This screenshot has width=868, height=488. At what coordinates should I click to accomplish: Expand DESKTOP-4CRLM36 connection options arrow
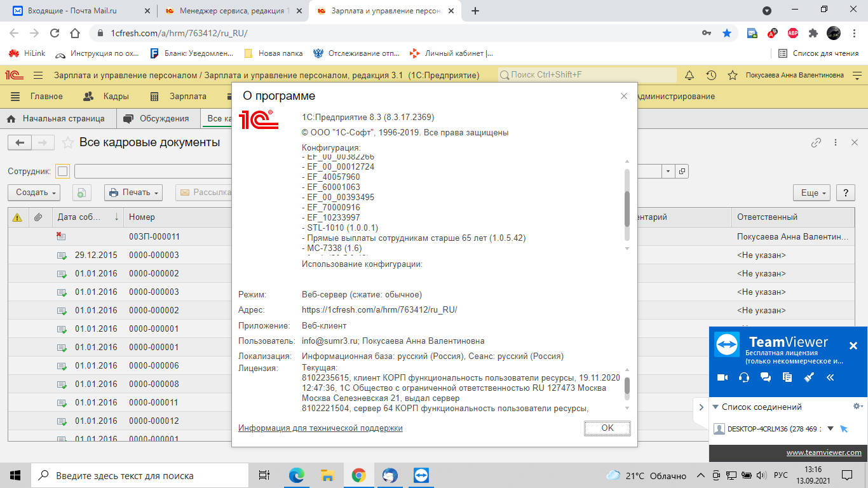click(830, 429)
